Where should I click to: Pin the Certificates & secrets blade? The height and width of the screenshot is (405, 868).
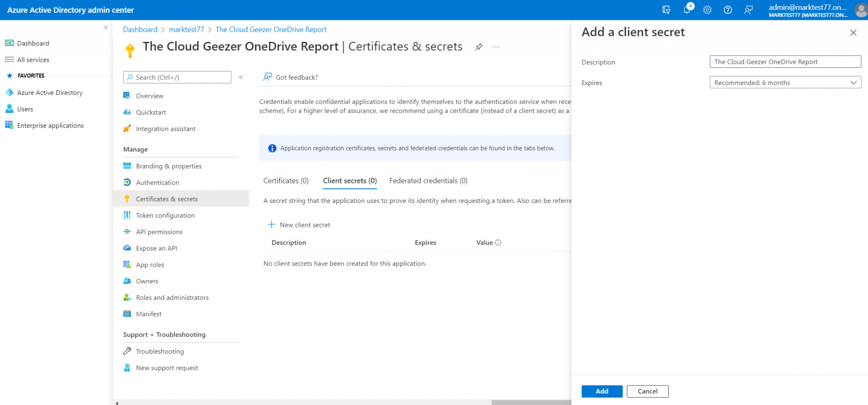479,47
